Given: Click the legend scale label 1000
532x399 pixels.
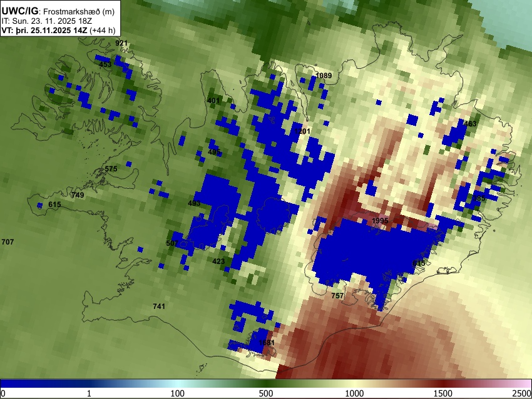Looking at the screenshot, I should [x=354, y=393].
